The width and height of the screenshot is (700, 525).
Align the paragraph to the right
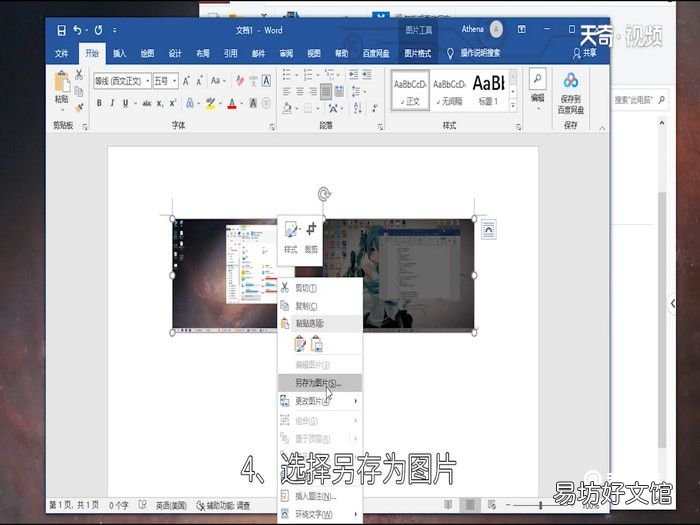pos(313,92)
